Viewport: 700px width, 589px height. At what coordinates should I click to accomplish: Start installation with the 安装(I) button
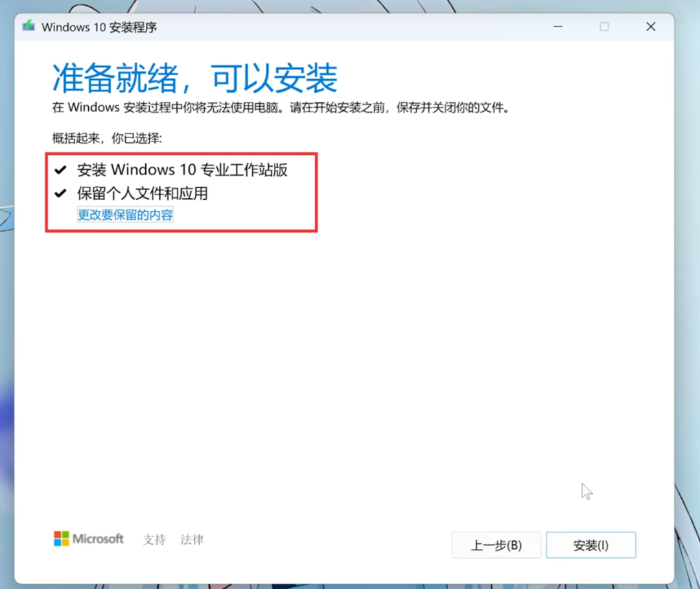[x=590, y=546]
